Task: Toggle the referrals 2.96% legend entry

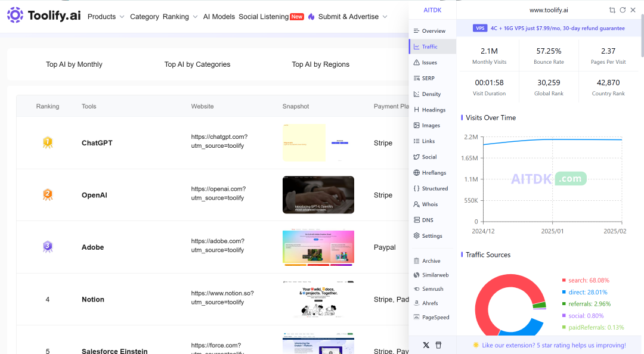Action: [x=587, y=304]
